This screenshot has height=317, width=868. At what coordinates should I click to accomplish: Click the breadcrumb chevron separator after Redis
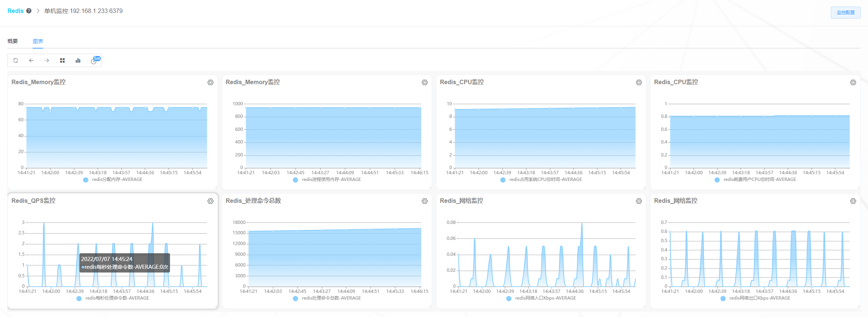38,11
